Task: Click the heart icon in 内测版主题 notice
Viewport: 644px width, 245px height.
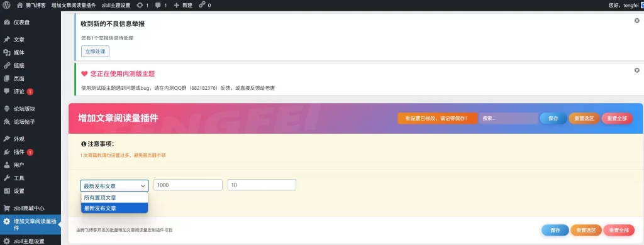Action: (x=84, y=74)
